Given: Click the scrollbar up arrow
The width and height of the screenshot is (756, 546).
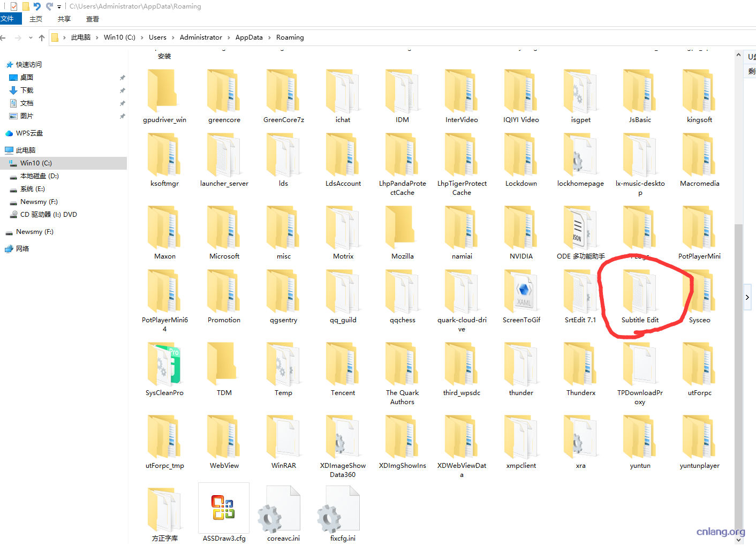Looking at the screenshot, I should (739, 56).
